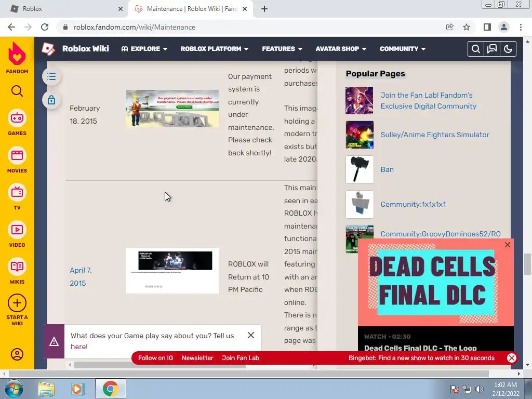
Task: Switch to the Roblox browser tab
Action: click(64, 9)
